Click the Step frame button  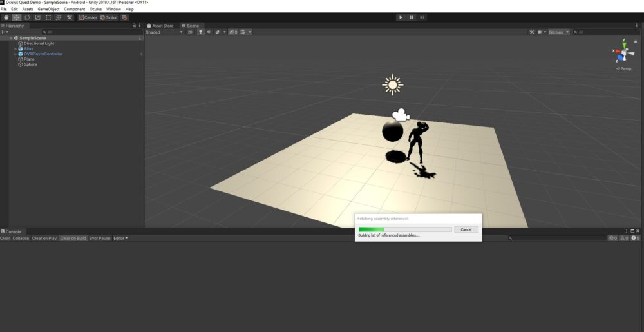click(422, 17)
